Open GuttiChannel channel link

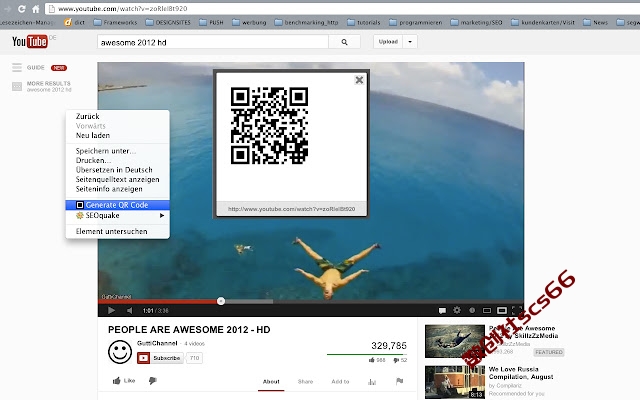(157, 343)
